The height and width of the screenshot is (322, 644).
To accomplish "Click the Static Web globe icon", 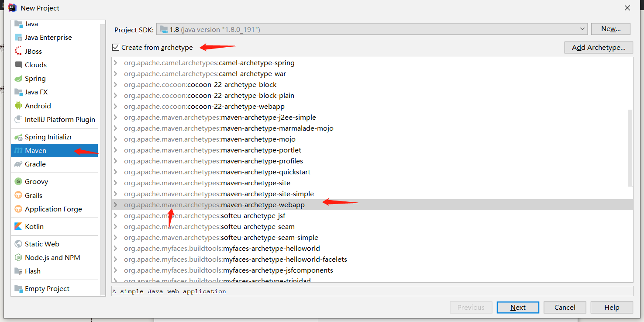I will 18,244.
